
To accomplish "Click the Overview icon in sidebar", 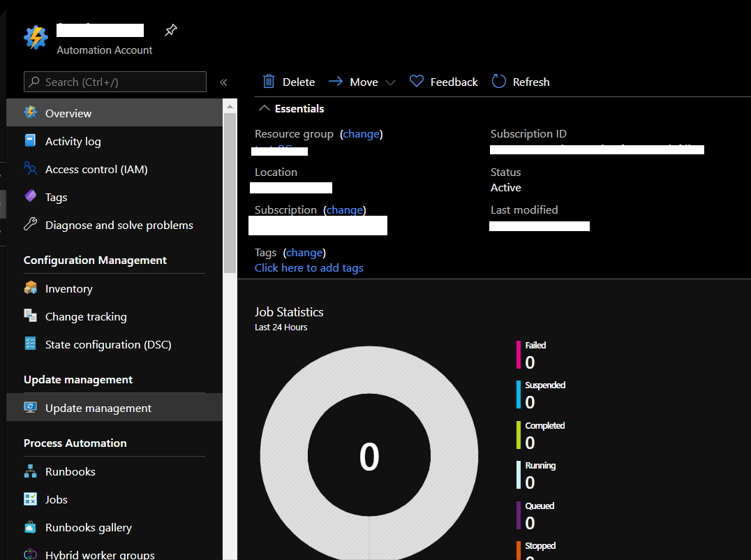I will click(x=30, y=112).
